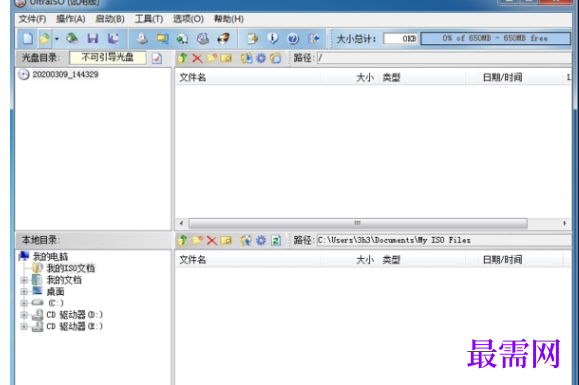Click the Make CD/DVD image icon

coord(142,38)
